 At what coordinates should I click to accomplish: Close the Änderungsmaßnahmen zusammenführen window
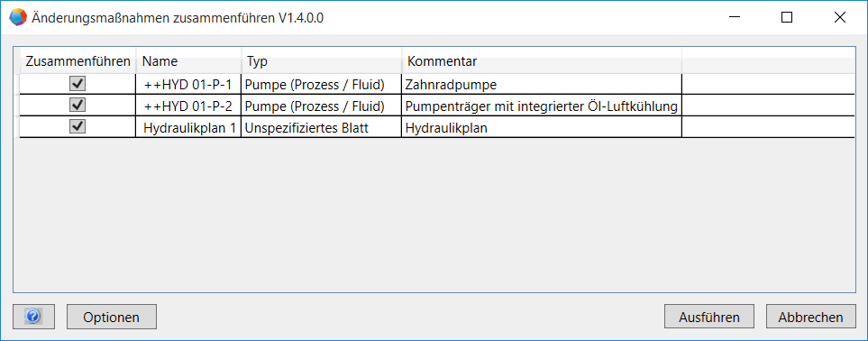pos(840,17)
